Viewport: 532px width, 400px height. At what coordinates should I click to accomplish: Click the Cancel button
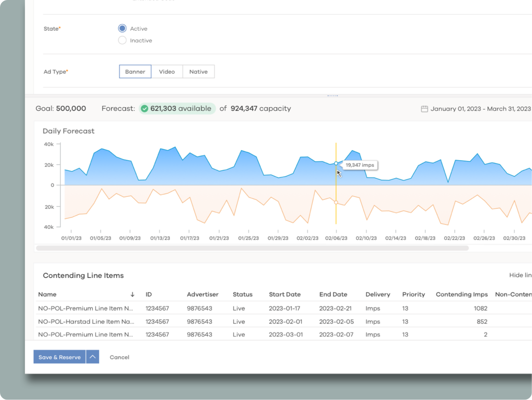click(x=119, y=357)
